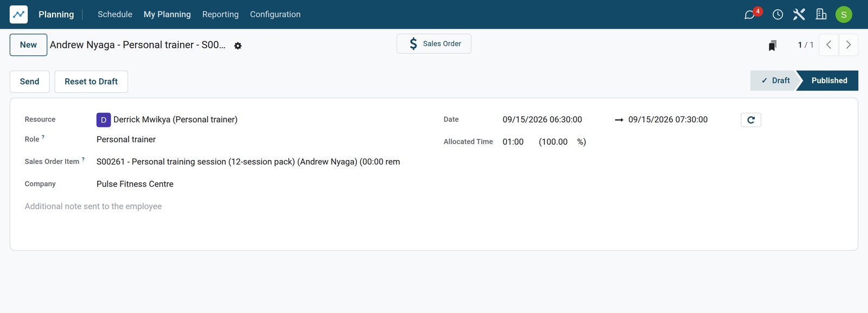The height and width of the screenshot is (313, 868).
Task: Select the Draft status stage
Action: pos(775,81)
